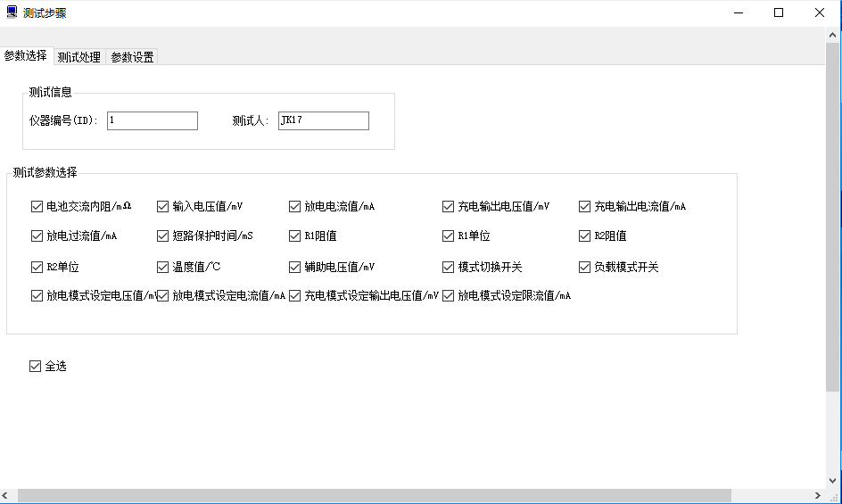Switch to the 测试处理 tab
Viewport: 842px width, 504px height.
(x=78, y=57)
